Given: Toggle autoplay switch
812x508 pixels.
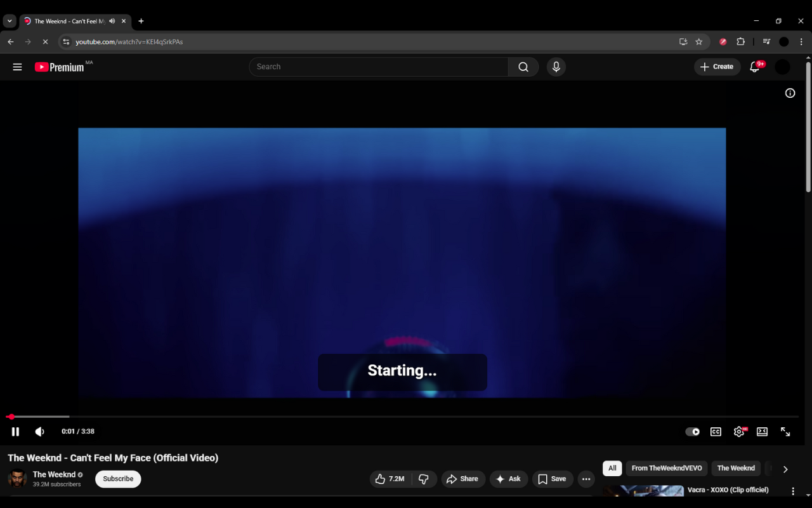Looking at the screenshot, I should pos(693,432).
